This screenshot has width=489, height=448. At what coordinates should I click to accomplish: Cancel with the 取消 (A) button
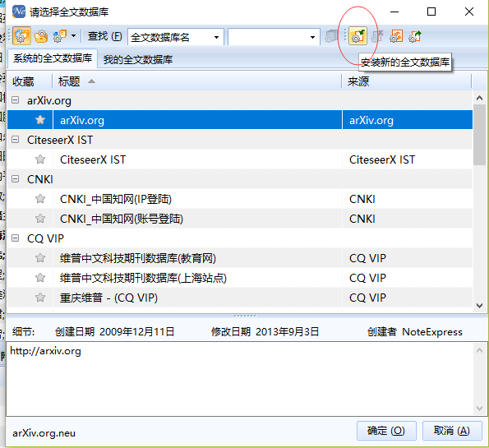click(x=452, y=431)
